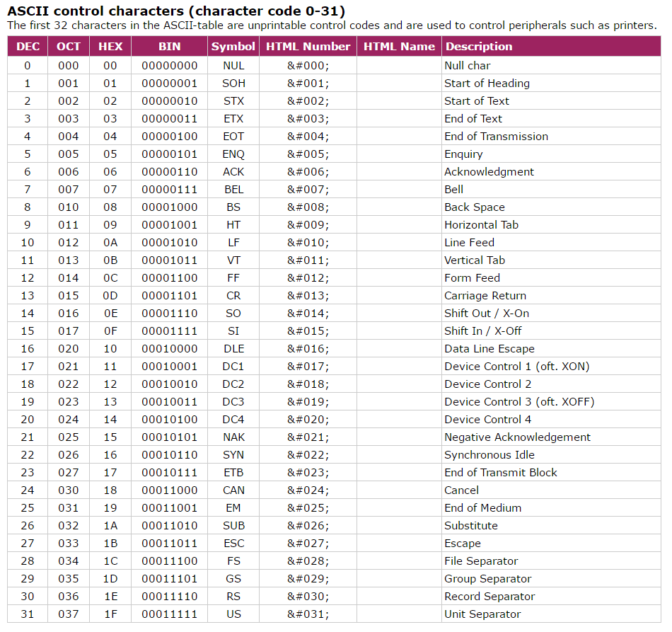Screen dimensions: 672x632
Task: Click the SYN symbol cell
Action: pos(233,455)
